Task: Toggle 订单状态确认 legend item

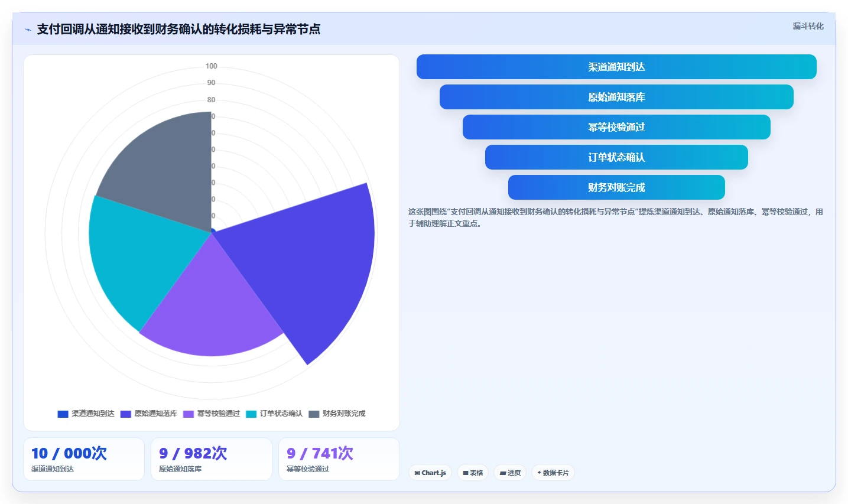Action: click(x=274, y=414)
